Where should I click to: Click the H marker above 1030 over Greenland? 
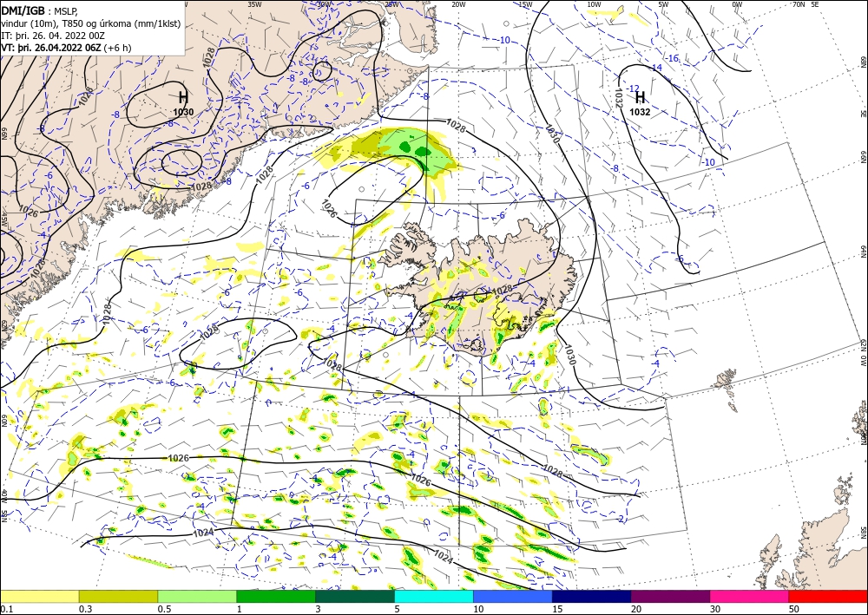(x=183, y=98)
